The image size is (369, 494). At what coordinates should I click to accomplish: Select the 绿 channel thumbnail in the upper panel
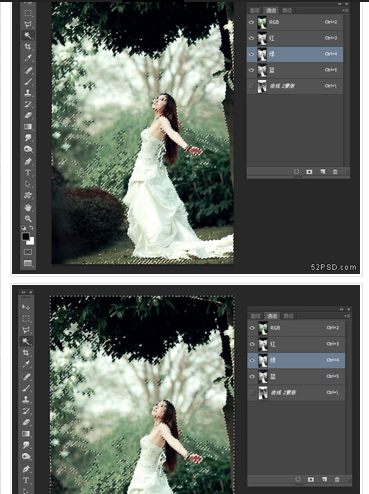click(262, 54)
